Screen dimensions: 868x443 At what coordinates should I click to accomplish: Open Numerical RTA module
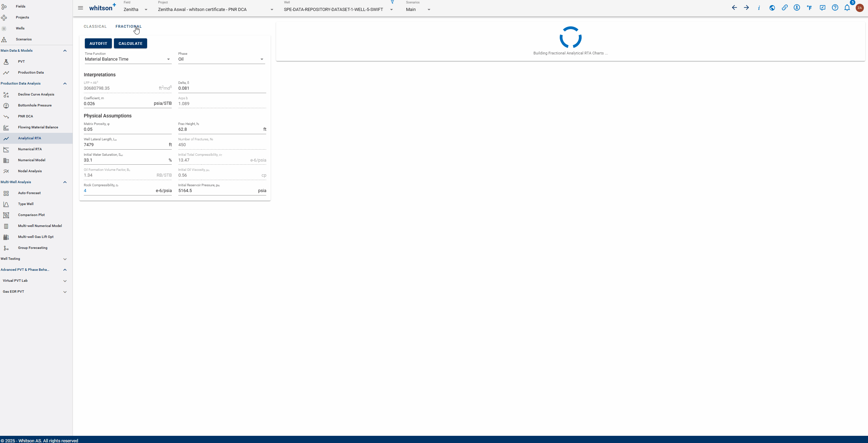coord(36,149)
